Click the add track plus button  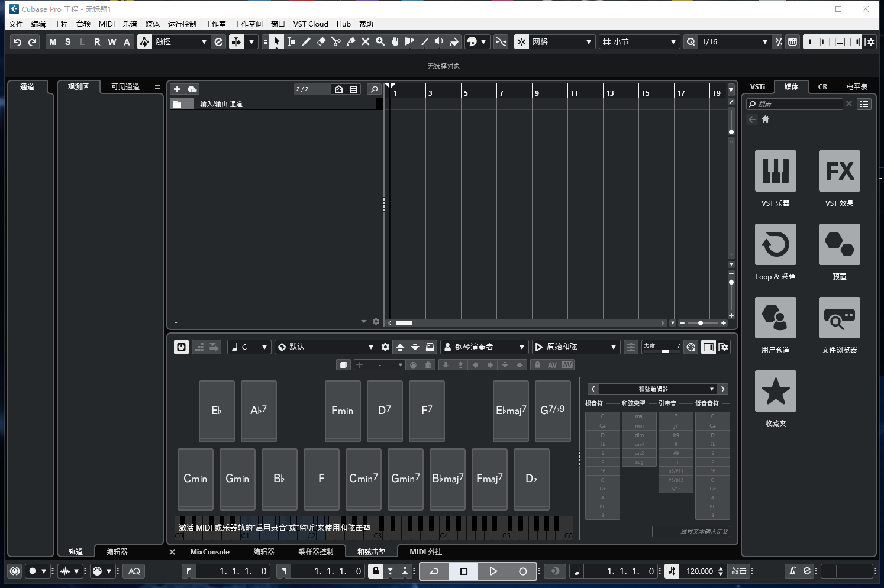177,89
